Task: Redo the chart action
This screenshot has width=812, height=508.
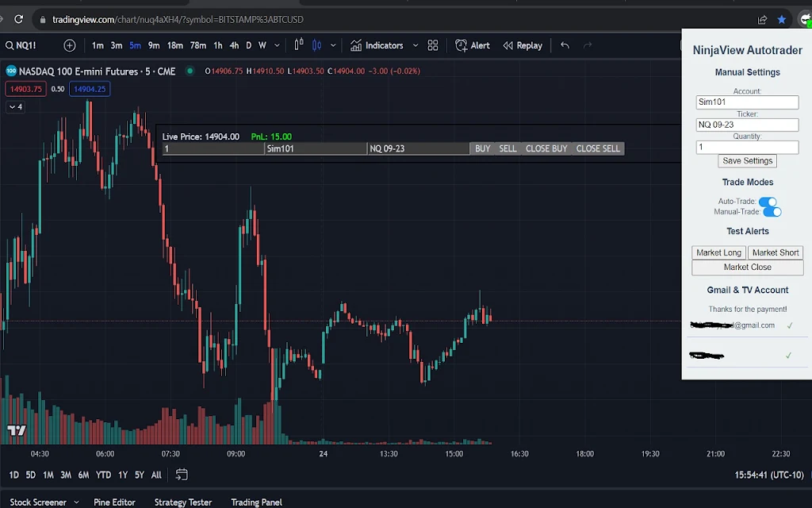Action: point(588,45)
